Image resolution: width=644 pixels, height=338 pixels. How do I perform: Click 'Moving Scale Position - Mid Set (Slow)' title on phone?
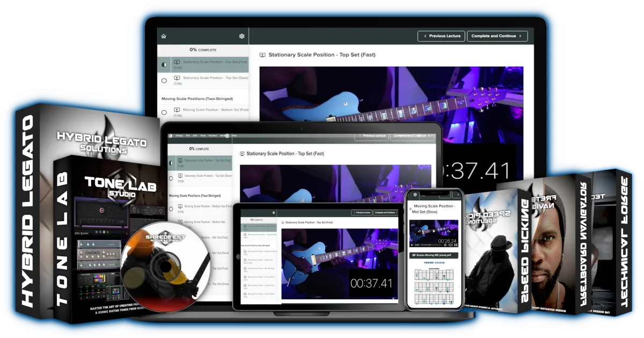(435, 209)
